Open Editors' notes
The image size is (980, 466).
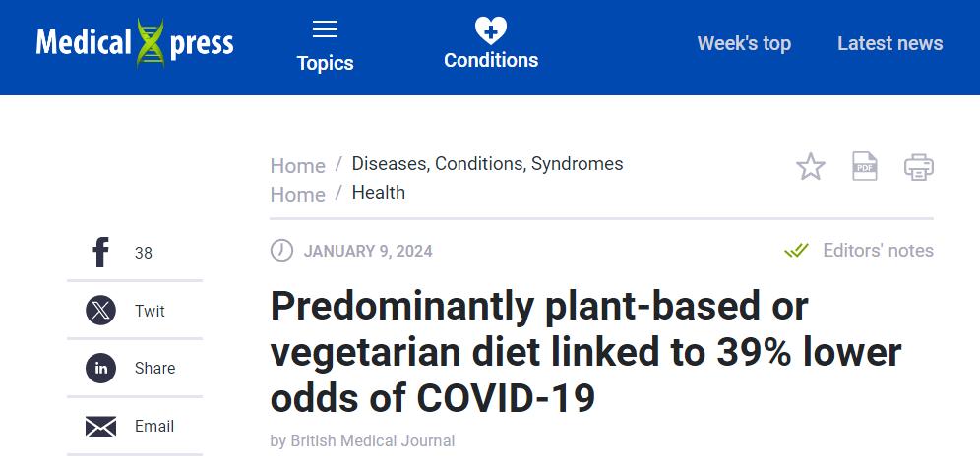point(877,251)
